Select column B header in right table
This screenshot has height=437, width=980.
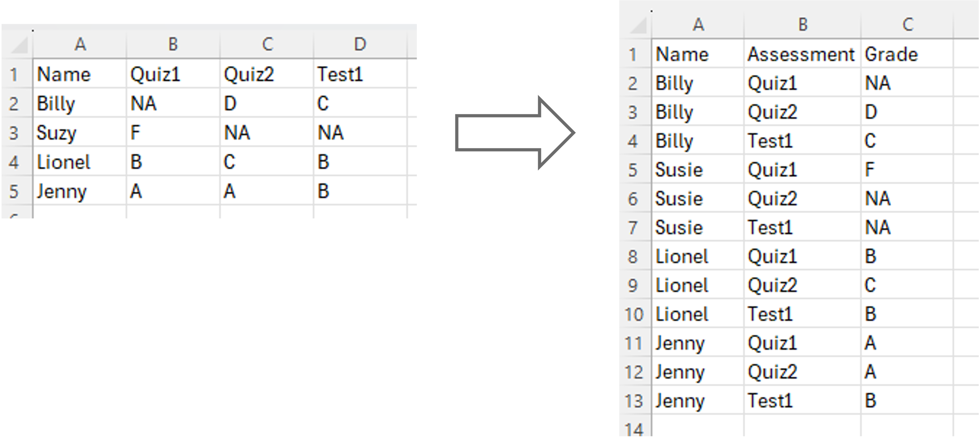coord(802,25)
